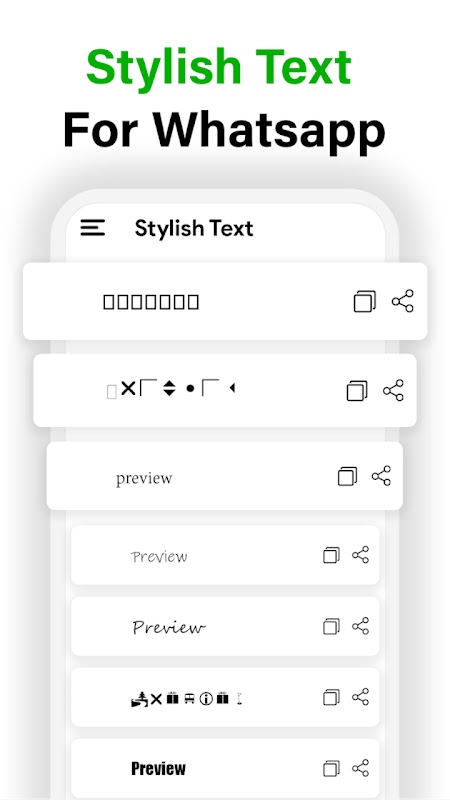Copy the arrow-and-dot symbol style text
The image size is (450, 800).
[x=357, y=391]
